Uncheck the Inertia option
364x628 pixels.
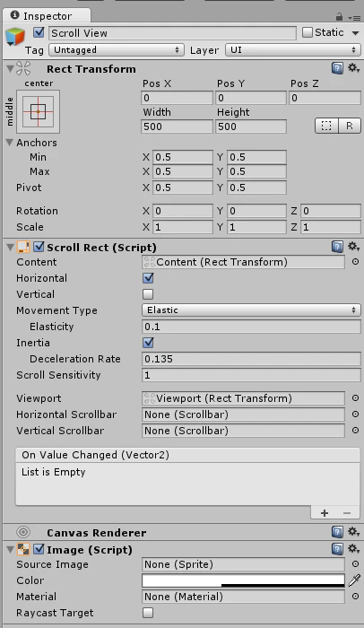(148, 343)
